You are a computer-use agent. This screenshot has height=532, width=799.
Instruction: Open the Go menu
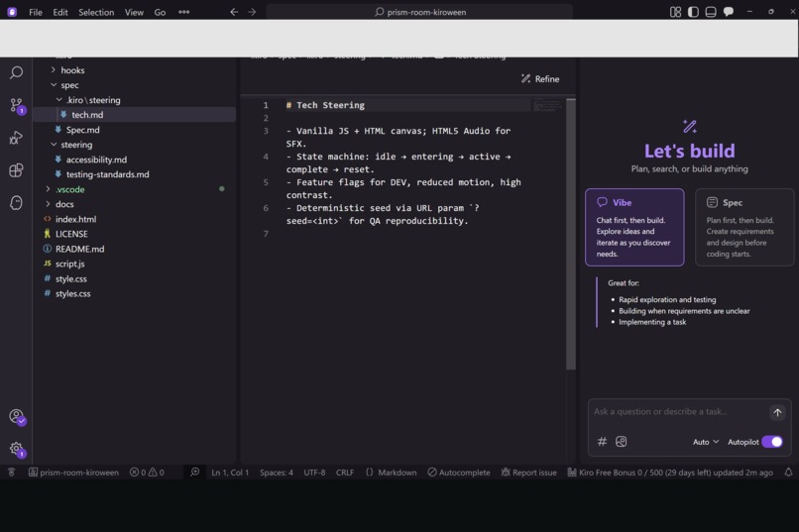160,12
